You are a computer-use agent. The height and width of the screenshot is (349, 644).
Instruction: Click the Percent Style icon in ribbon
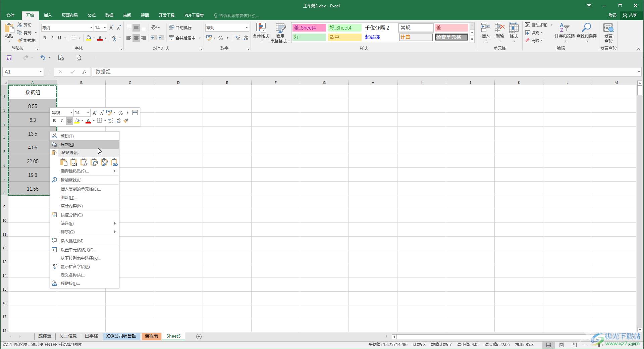click(220, 38)
